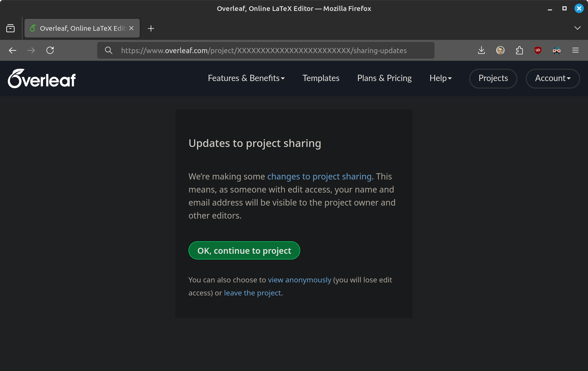This screenshot has height=371, width=588.
Task: Expand the Help dropdown menu
Action: [440, 78]
